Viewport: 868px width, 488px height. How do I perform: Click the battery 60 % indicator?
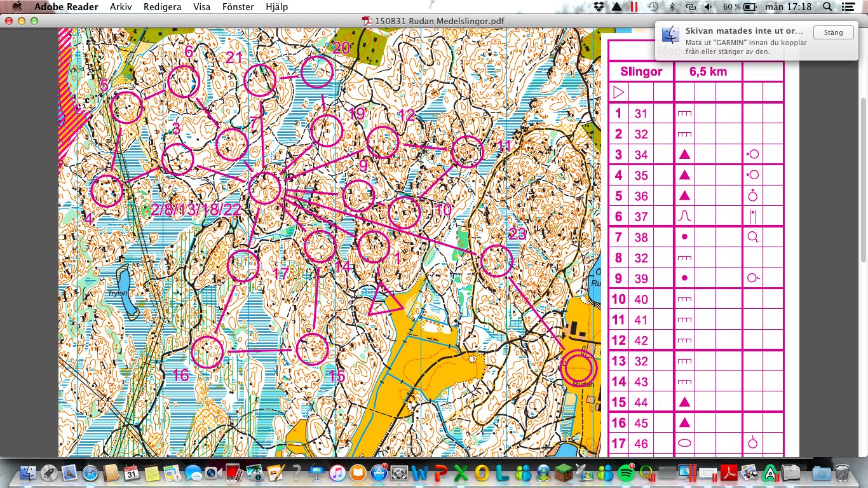point(740,7)
